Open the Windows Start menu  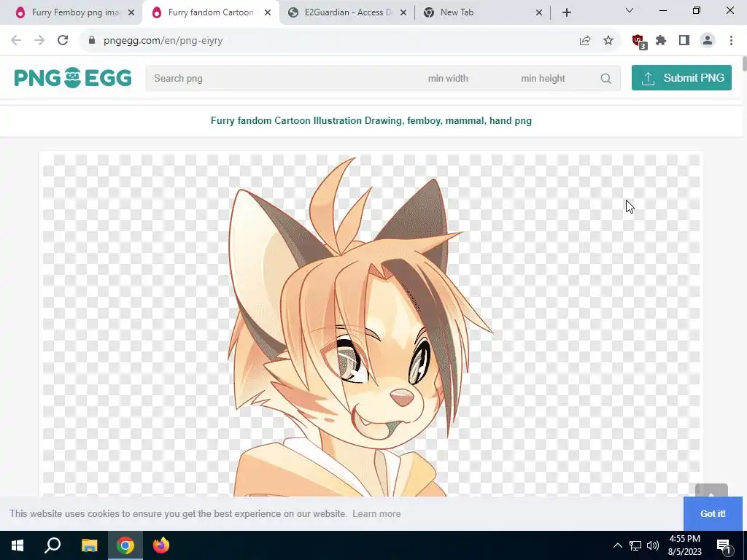pyautogui.click(x=18, y=545)
